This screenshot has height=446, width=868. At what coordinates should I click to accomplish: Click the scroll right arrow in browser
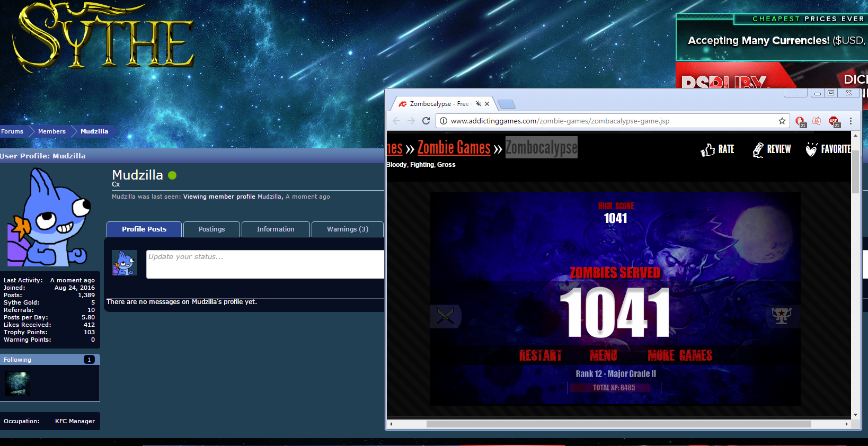point(846,424)
